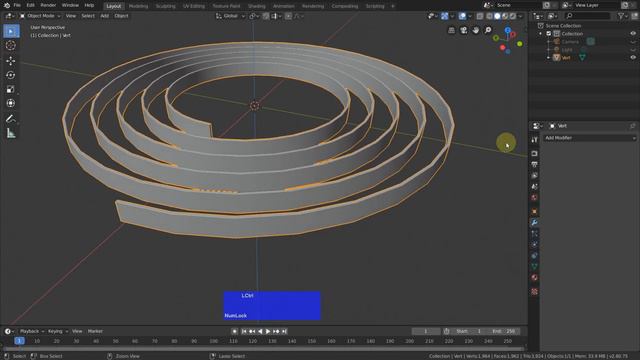Open the Texture properties tab

click(x=534, y=291)
